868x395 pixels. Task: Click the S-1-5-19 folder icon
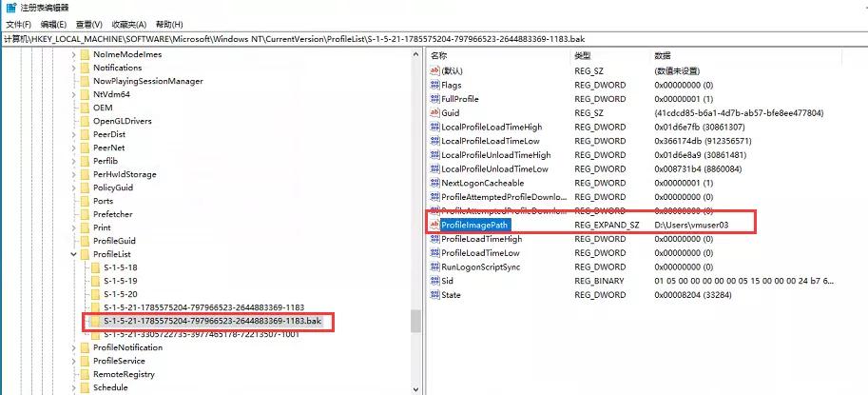point(95,281)
